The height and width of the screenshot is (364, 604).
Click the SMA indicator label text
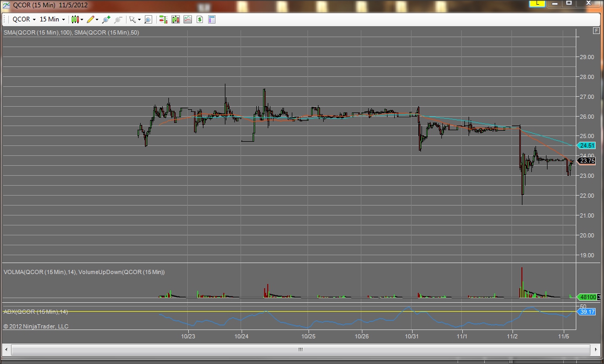pyautogui.click(x=71, y=33)
